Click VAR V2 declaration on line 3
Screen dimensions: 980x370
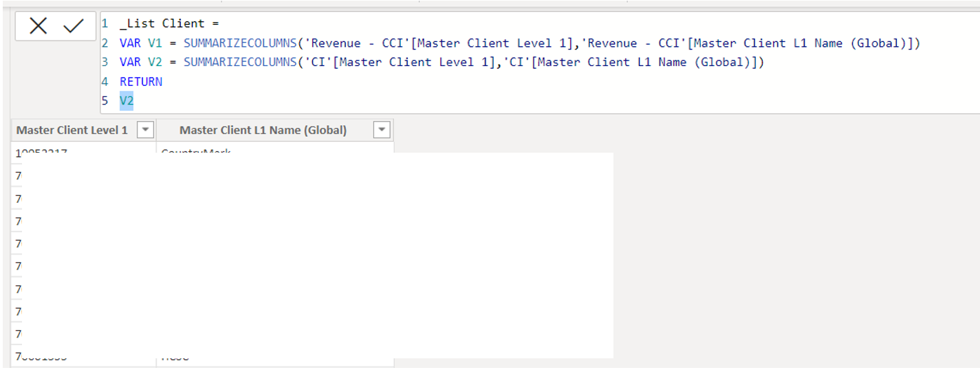tap(140, 62)
